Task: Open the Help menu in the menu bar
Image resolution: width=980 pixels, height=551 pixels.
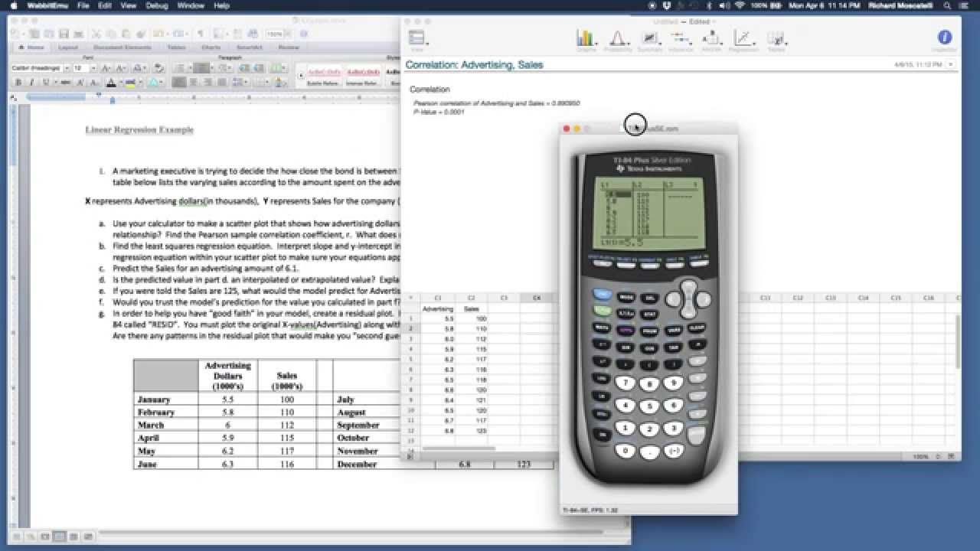Action: click(x=221, y=5)
